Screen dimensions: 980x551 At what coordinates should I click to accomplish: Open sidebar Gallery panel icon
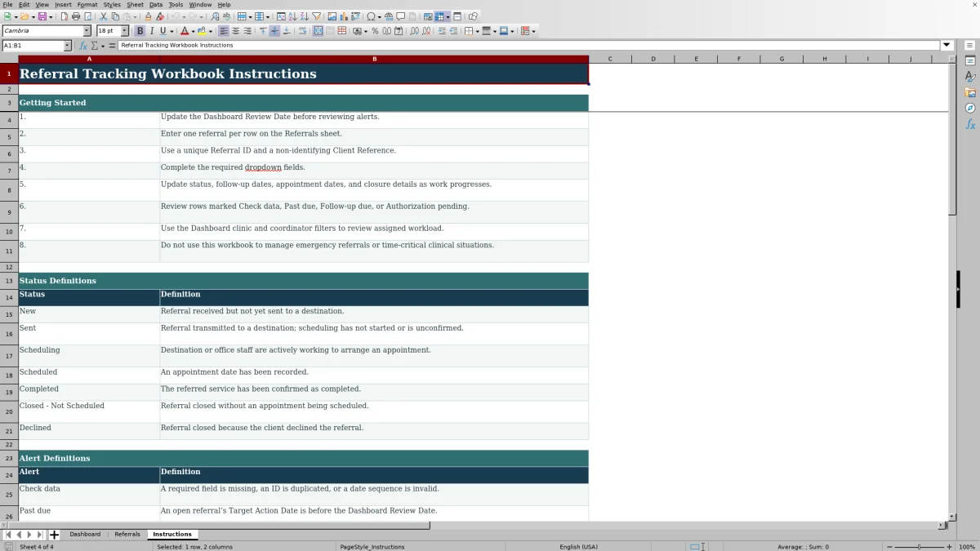pos(970,92)
